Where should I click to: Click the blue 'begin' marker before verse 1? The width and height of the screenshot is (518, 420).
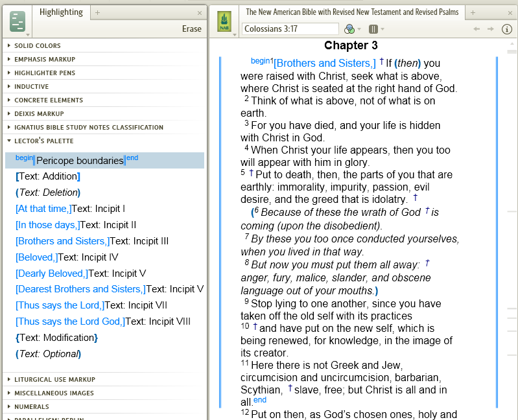[x=261, y=61]
